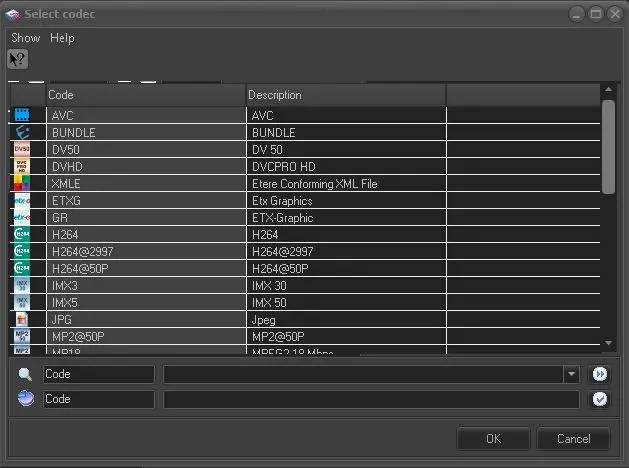Image resolution: width=629 pixels, height=468 pixels.
Task: Select the BUNDLE code cell
Action: pyautogui.click(x=146, y=132)
